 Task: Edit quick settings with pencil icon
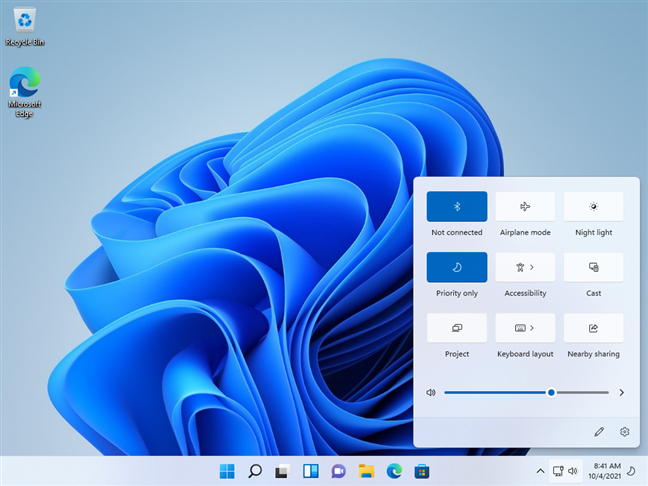click(x=599, y=432)
